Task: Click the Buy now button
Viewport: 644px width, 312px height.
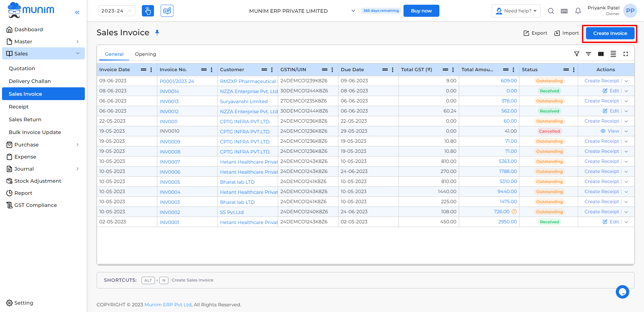Action: 421,11
